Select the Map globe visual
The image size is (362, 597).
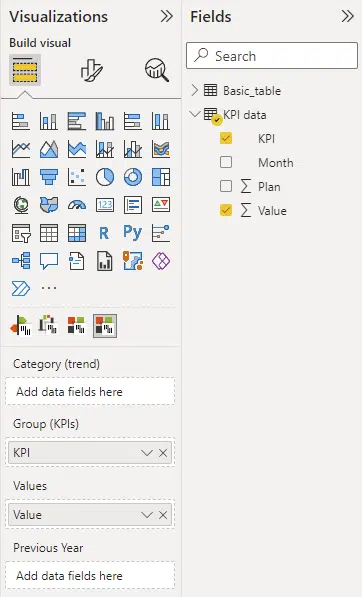21,205
